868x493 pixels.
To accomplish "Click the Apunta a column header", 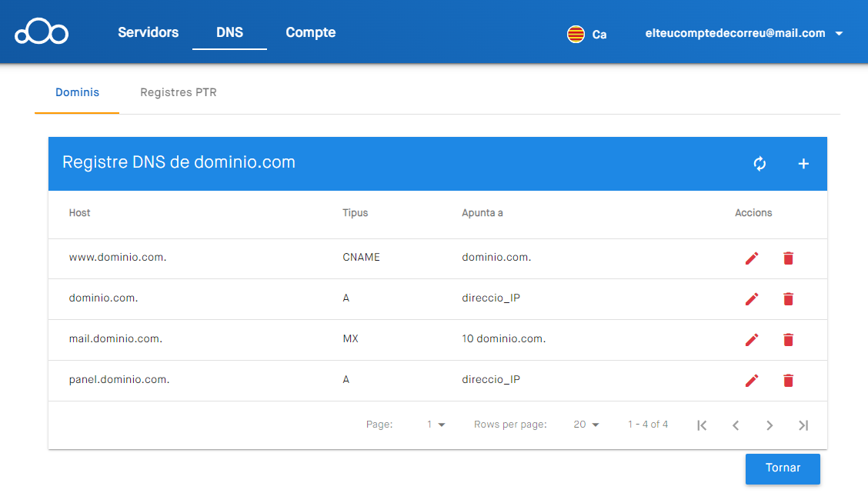I will [482, 212].
